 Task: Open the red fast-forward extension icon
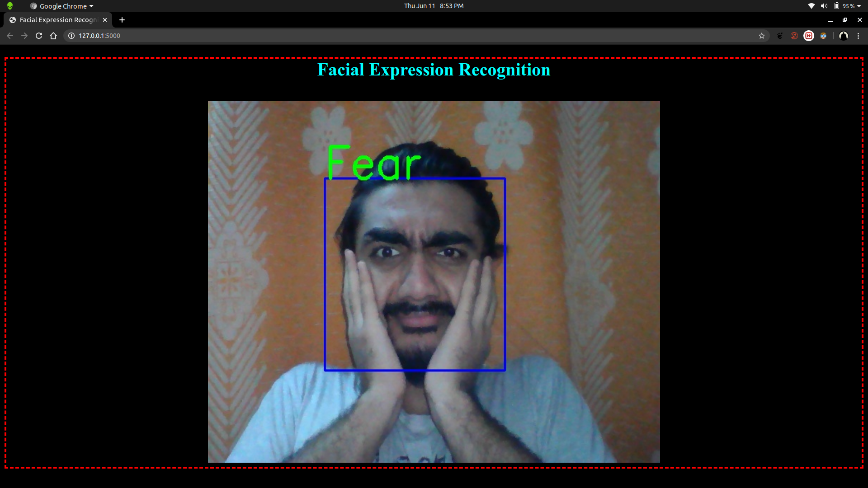pos(809,36)
